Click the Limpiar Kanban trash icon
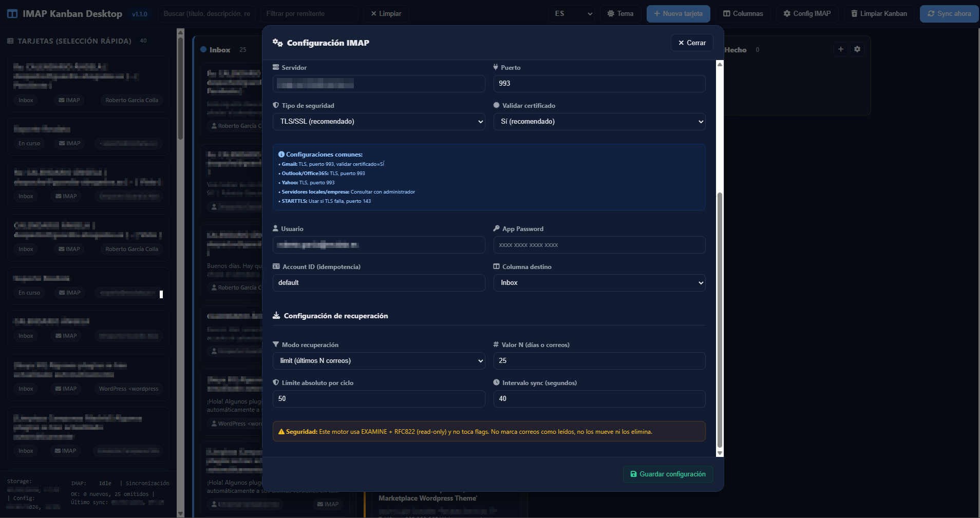This screenshot has width=980, height=518. [x=855, y=14]
